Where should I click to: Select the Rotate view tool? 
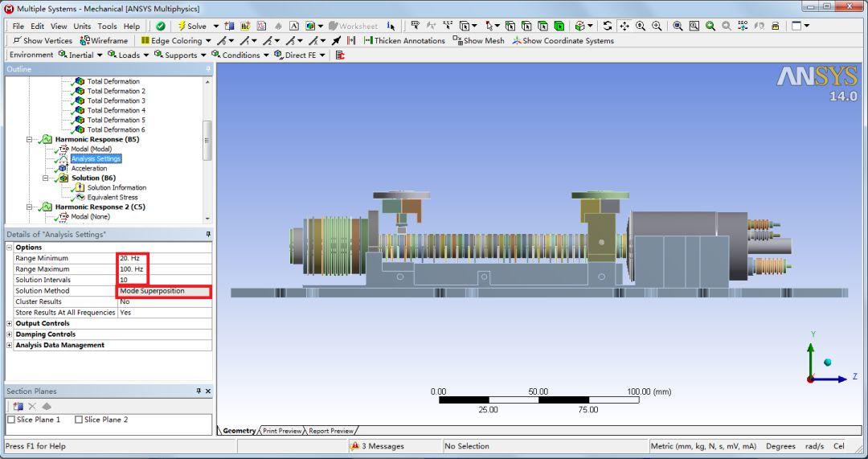(x=608, y=26)
